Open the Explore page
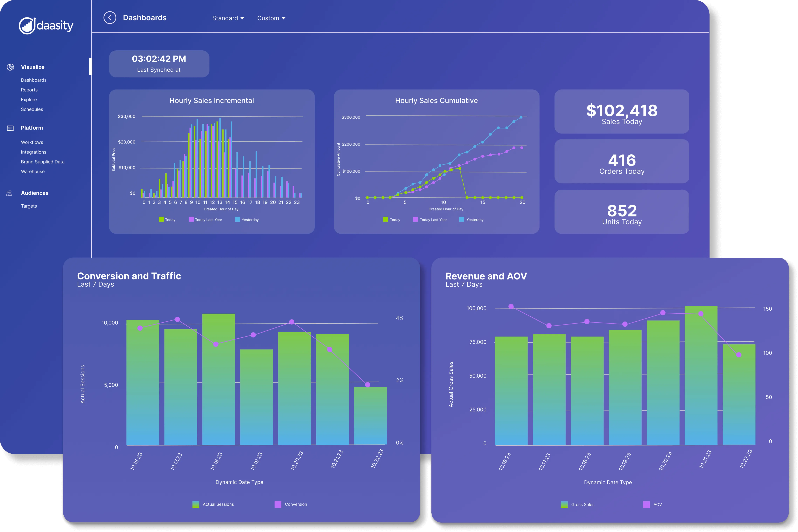 29,99
